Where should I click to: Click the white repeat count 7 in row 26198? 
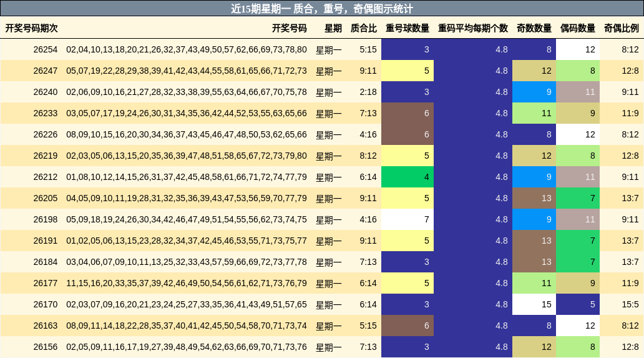[407, 219]
